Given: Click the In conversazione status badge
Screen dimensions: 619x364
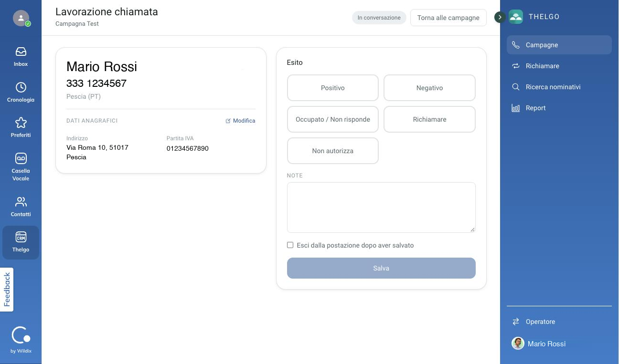Looking at the screenshot, I should [x=379, y=18].
